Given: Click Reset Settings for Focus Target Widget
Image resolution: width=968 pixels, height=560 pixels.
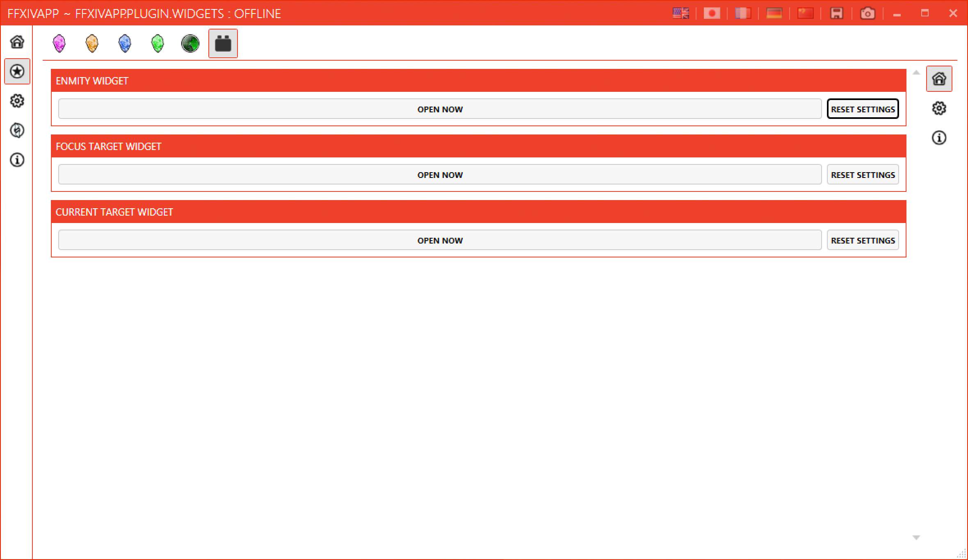Looking at the screenshot, I should 863,175.
